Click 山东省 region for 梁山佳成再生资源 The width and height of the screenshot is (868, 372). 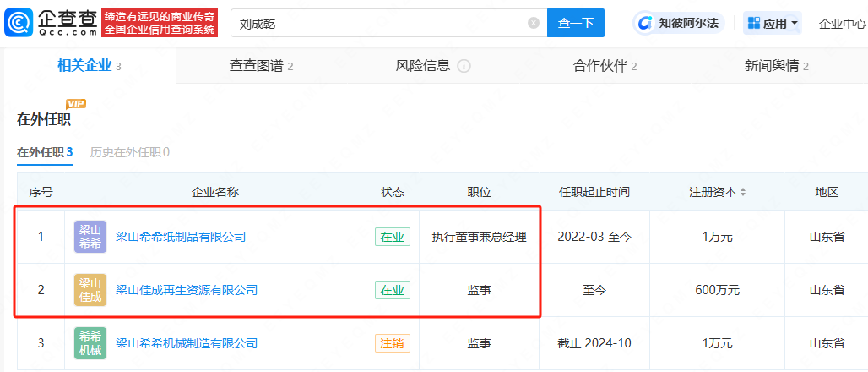(827, 290)
